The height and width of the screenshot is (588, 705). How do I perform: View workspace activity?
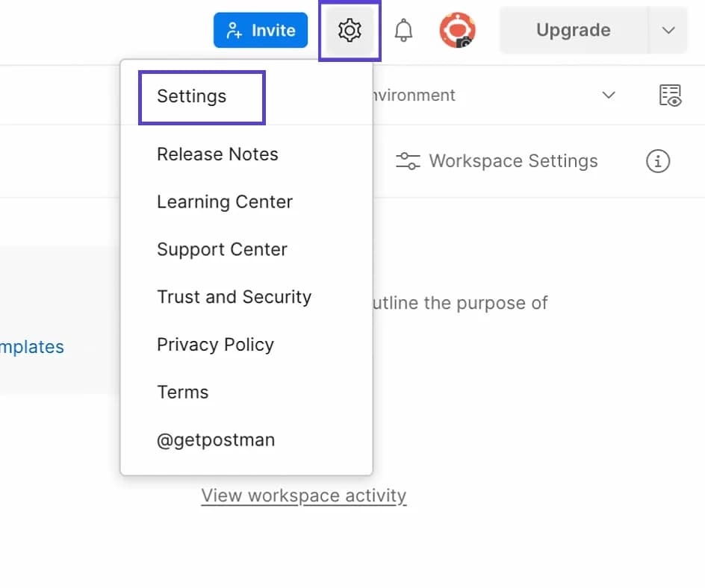click(x=303, y=495)
